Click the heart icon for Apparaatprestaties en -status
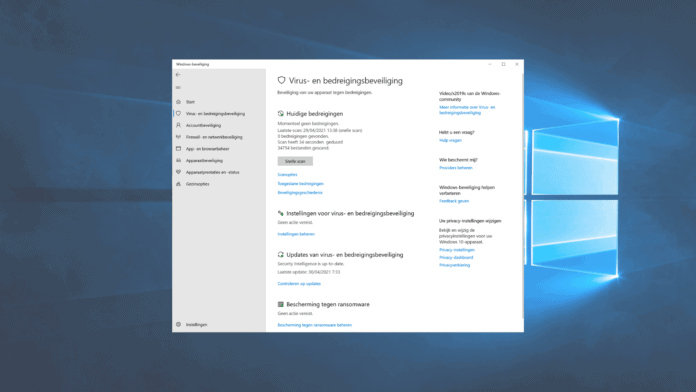The width and height of the screenshot is (696, 392). tap(178, 172)
